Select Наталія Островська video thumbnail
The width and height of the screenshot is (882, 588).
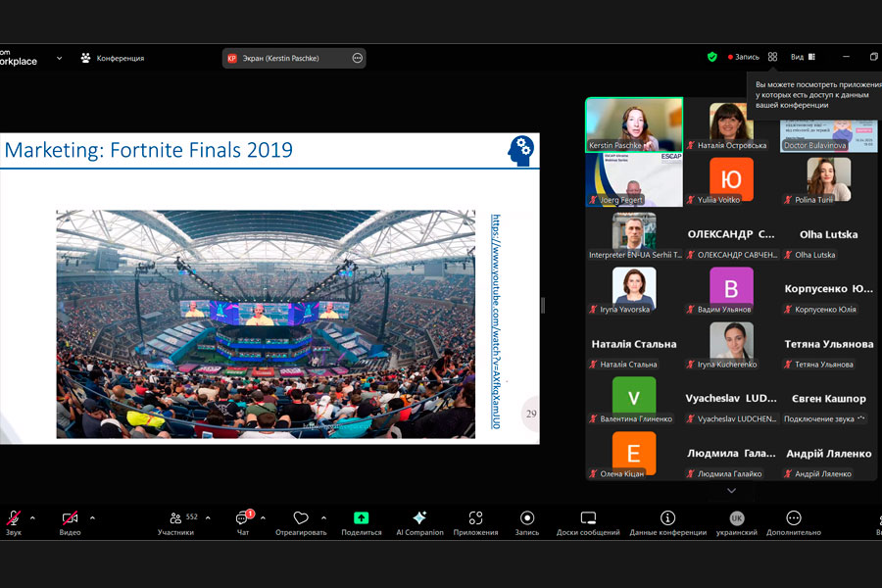(731, 124)
